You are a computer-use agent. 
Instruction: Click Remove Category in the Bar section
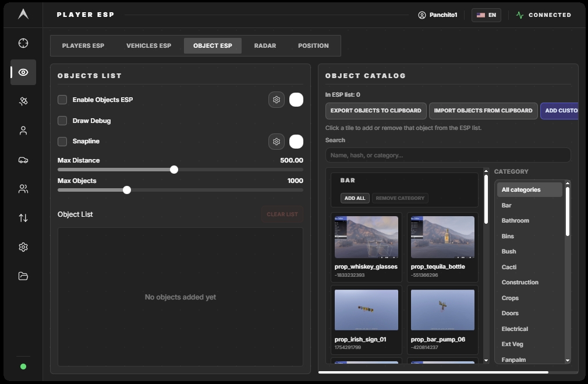(400, 198)
